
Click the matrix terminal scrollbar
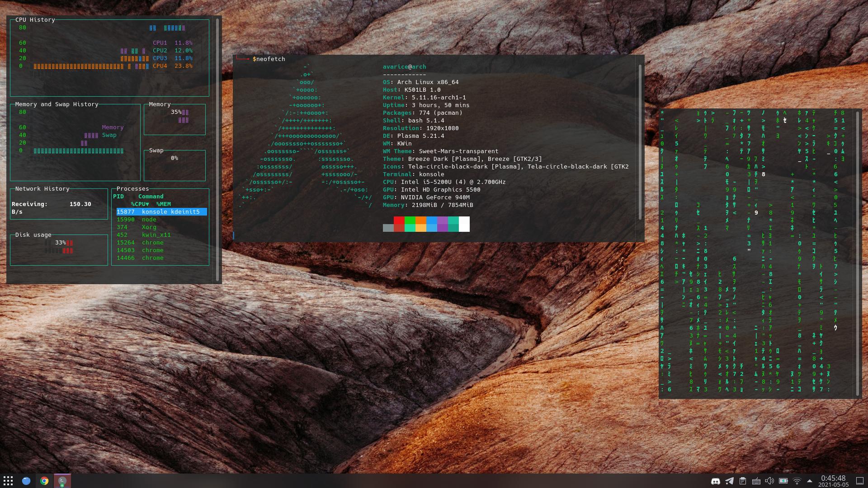click(857, 253)
